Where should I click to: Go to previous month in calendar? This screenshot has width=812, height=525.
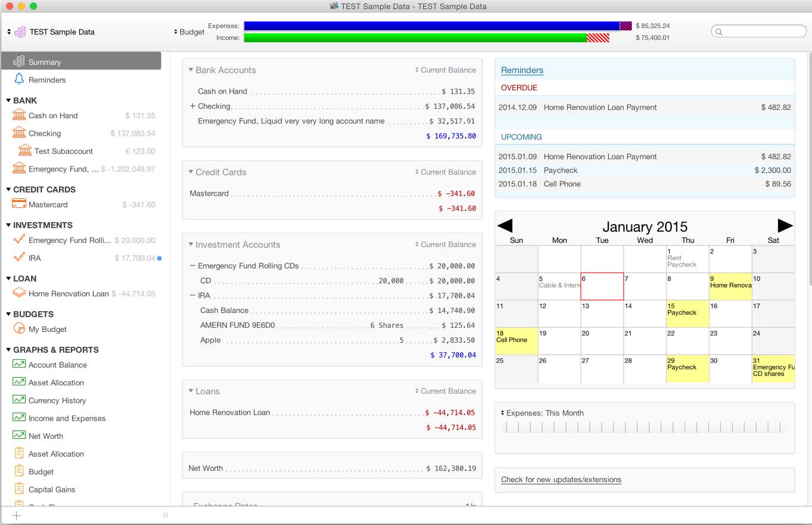(505, 226)
